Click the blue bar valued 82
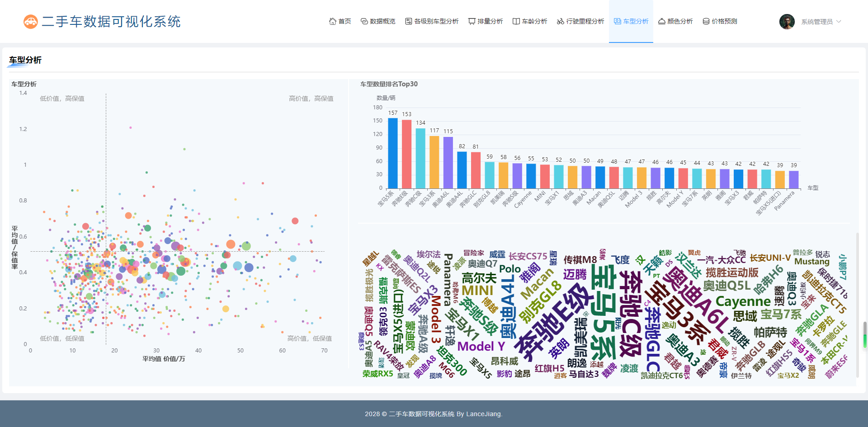The image size is (868, 427). [x=462, y=170]
